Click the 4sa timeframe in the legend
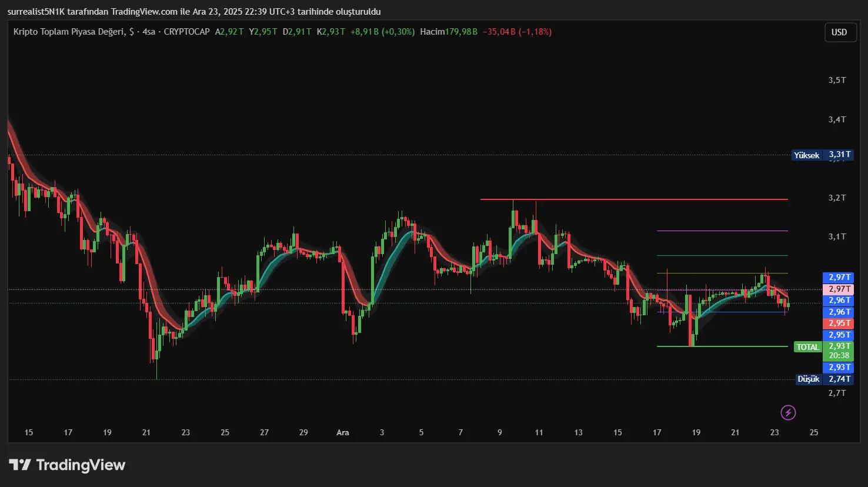Screen dimensions: 868x487 point(149,32)
